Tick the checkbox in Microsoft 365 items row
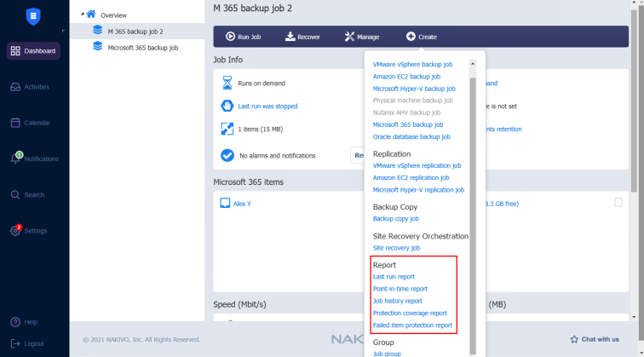644x357 pixels. [x=618, y=203]
